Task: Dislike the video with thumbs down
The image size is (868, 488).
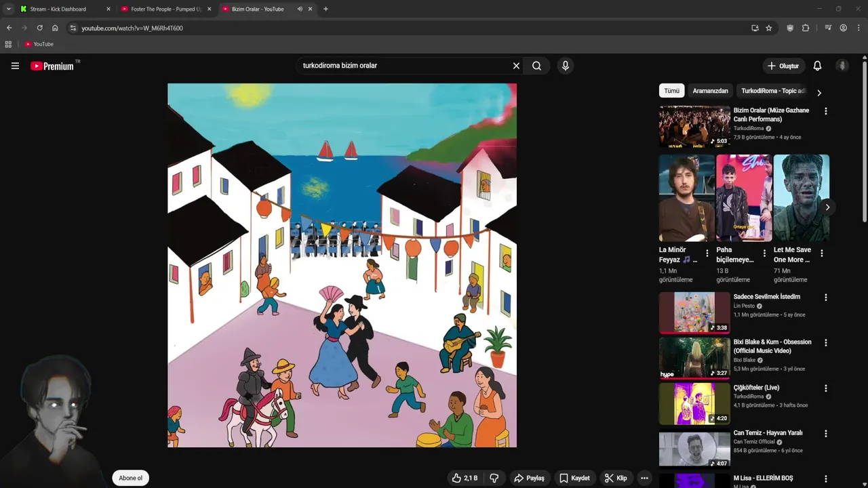Action: tap(494, 478)
